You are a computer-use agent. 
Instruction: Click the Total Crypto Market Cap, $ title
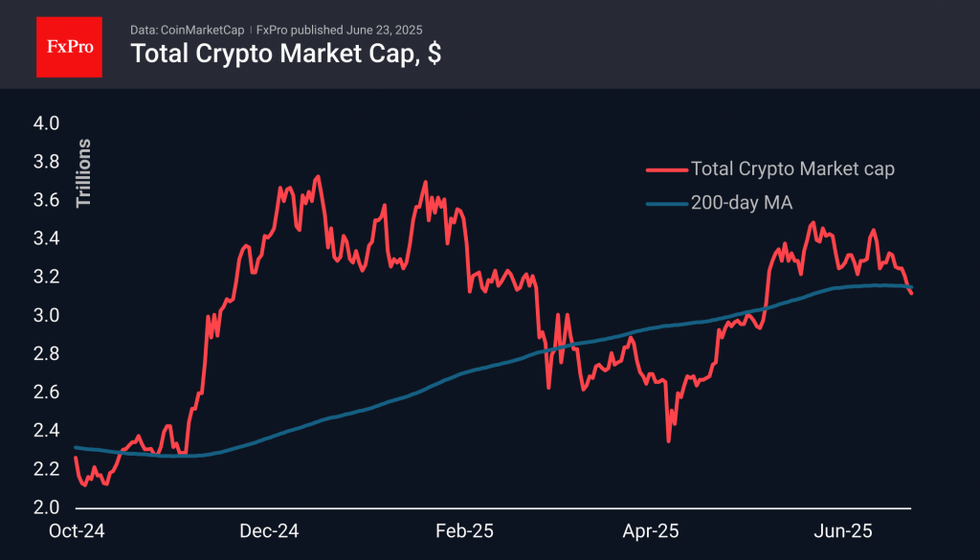[x=285, y=54]
